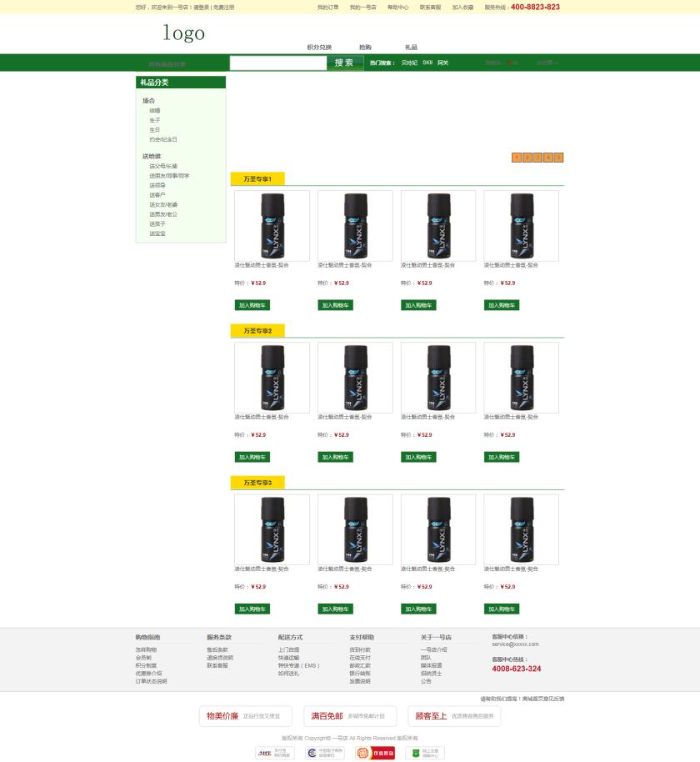Image resolution: width=700 pixels, height=762 pixels.
Task: Select 送宝宝 in the sidebar
Action: [x=157, y=233]
